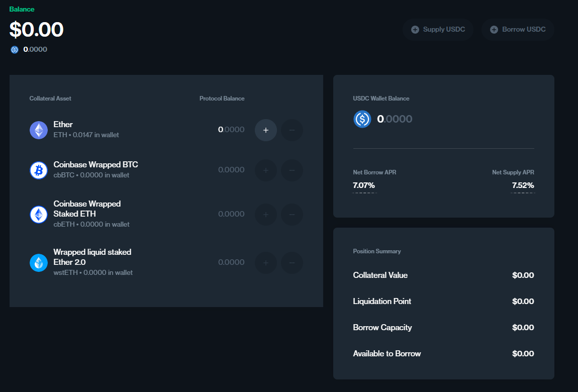
Task: Open the Net Supply APR 7.52% breakdown
Action: (523, 185)
